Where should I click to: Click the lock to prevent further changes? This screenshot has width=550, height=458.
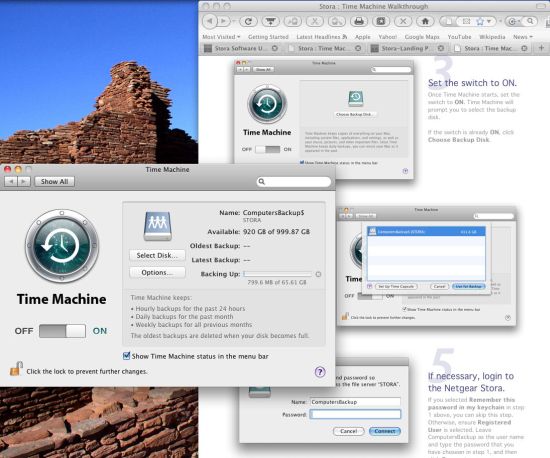click(x=16, y=369)
